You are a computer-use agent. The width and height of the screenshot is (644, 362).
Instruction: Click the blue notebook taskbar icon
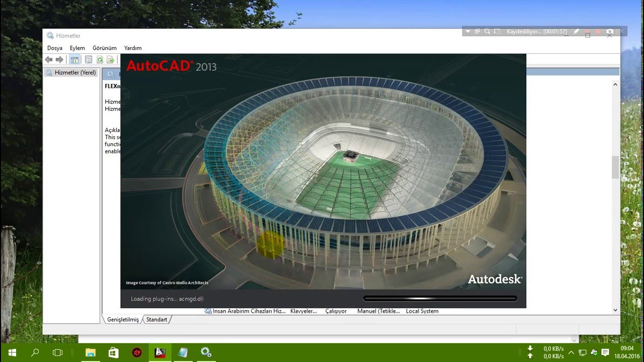tap(183, 352)
